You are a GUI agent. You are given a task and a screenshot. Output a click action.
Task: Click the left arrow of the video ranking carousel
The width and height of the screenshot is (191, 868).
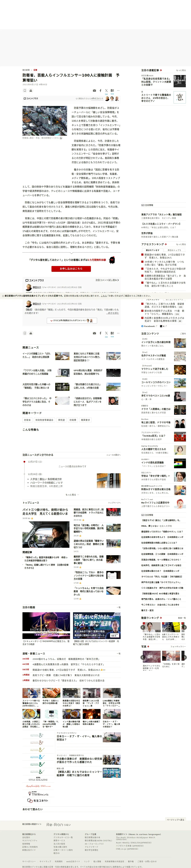[143, 627]
